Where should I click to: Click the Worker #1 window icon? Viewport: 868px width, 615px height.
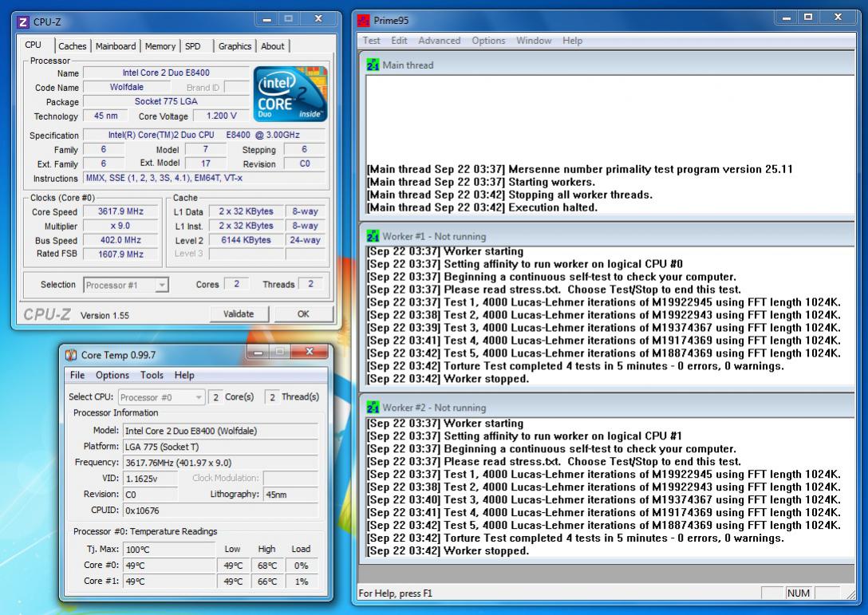(373, 236)
